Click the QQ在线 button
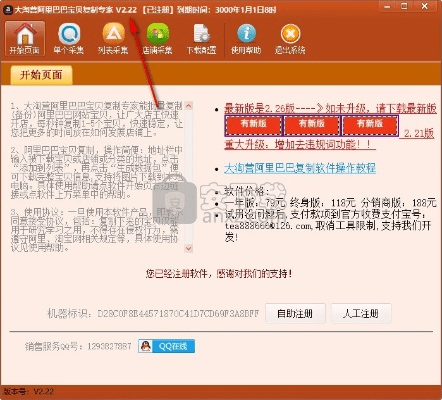Image resolution: width=442 pixels, height=400 pixels. click(x=166, y=346)
